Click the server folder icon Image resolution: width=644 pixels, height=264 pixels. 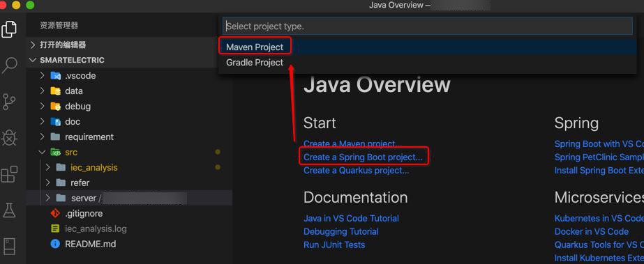(x=61, y=198)
